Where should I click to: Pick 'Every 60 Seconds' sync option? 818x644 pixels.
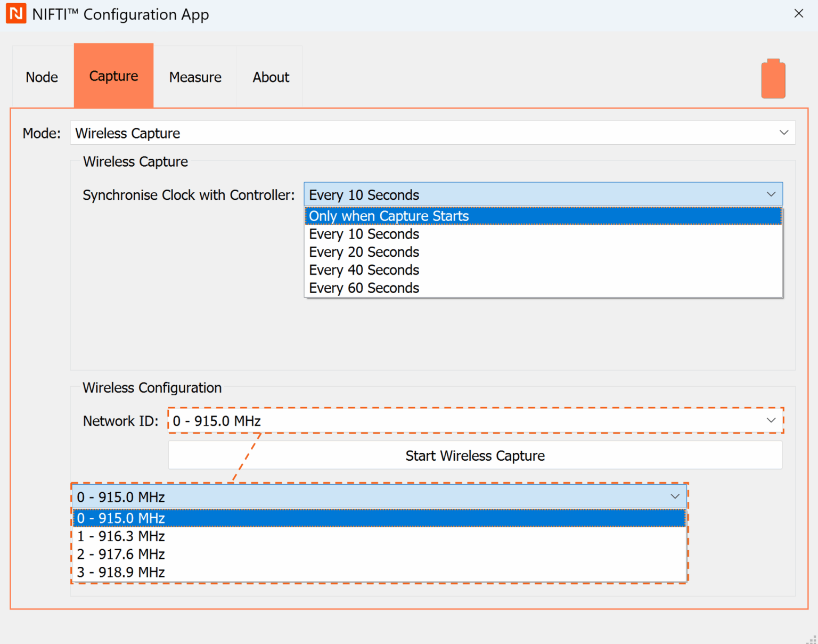coord(543,288)
